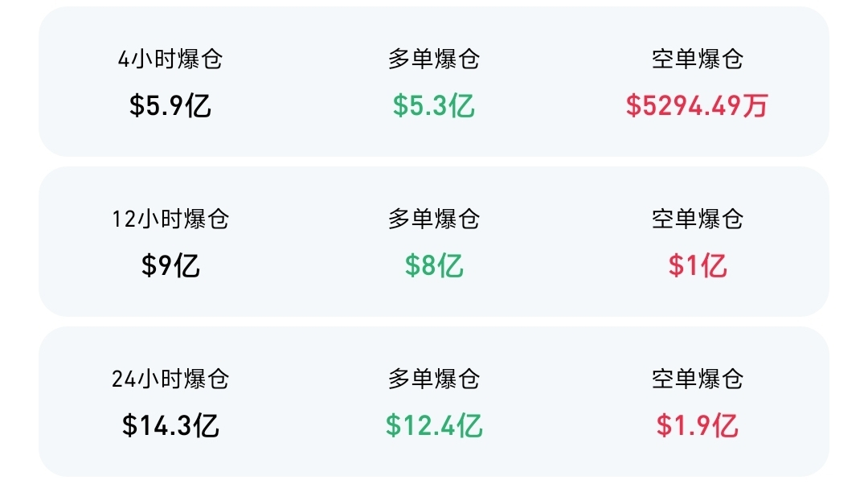Click the $14.3亿 total value
868x488 pixels.
170,425
